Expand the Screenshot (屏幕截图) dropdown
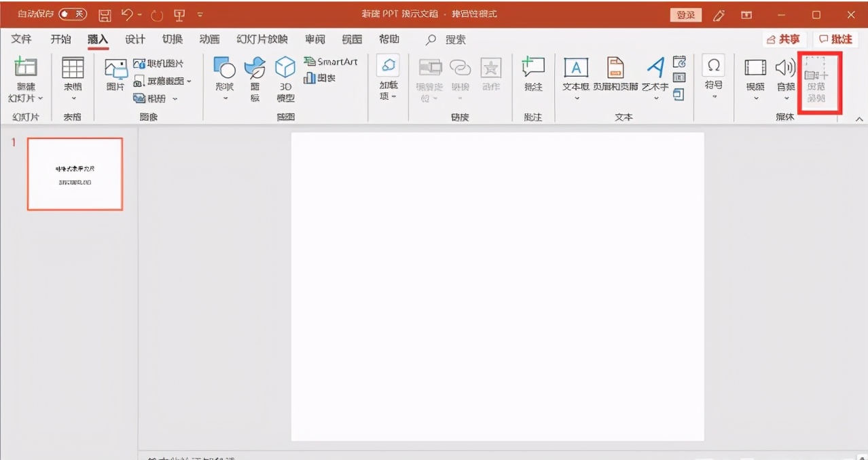This screenshot has height=460, width=868. click(x=189, y=81)
